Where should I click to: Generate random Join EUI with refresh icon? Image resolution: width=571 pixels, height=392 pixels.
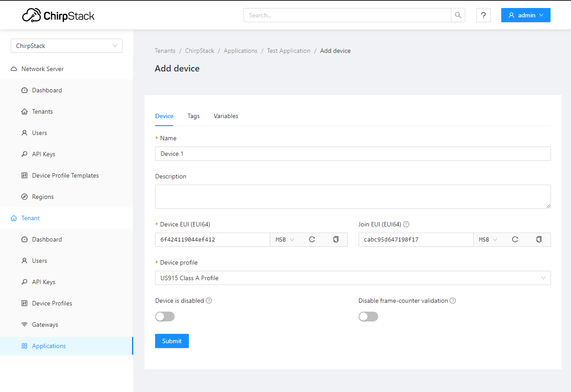(x=515, y=240)
